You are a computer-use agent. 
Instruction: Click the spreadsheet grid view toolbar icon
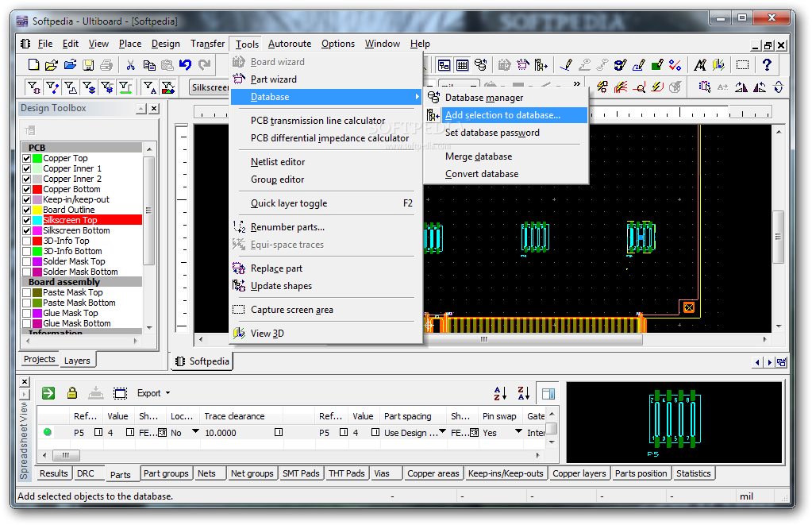[463, 65]
